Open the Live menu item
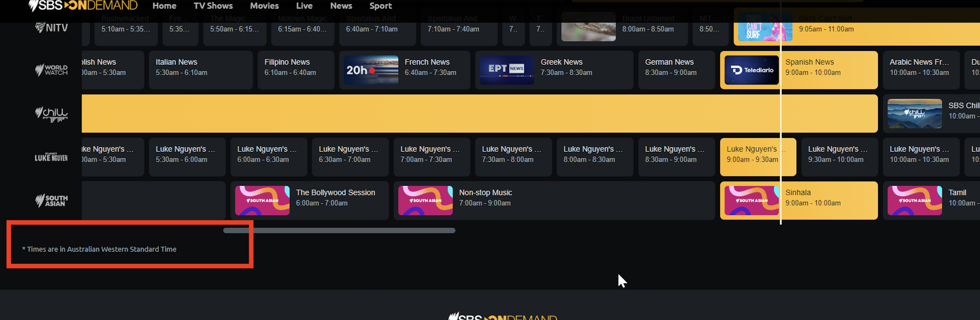This screenshot has width=980, height=320. (304, 6)
